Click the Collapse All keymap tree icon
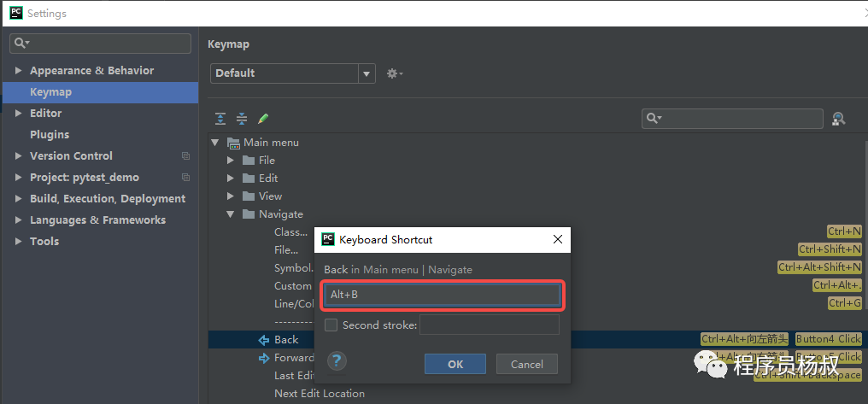 (x=242, y=119)
